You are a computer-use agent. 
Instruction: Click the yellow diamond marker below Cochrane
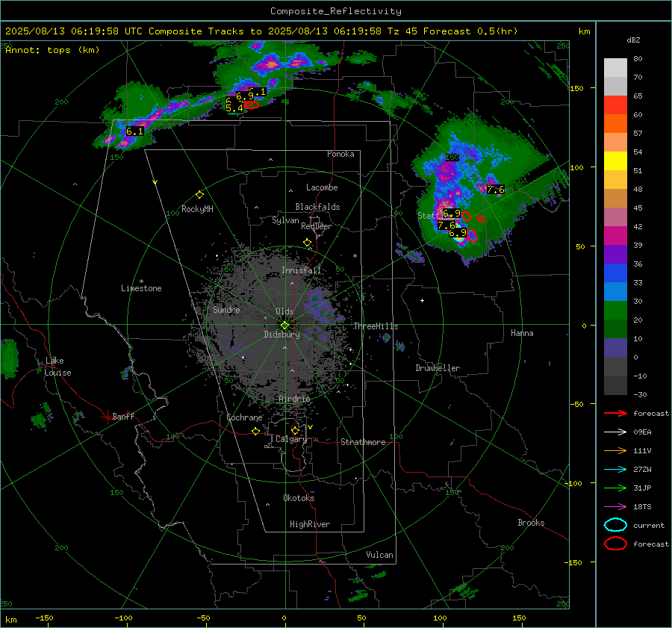[256, 431]
